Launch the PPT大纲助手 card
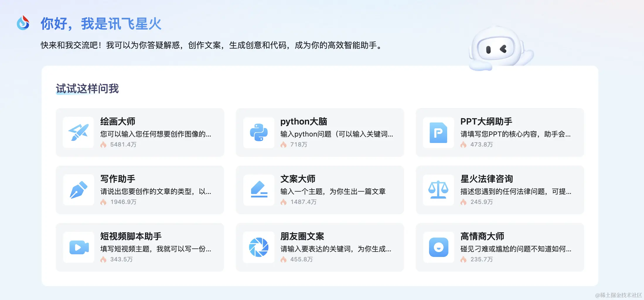 pos(500,132)
